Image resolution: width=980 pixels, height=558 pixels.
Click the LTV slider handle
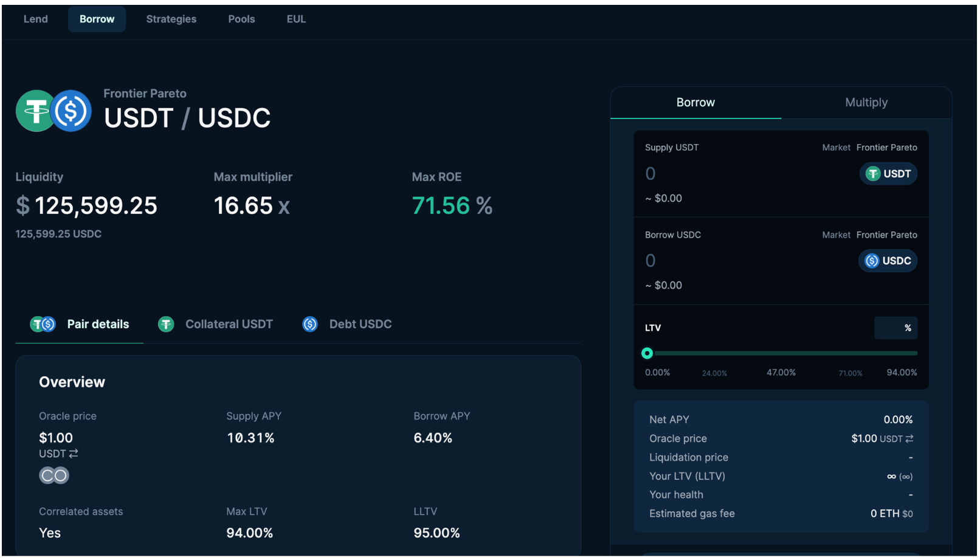[647, 353]
